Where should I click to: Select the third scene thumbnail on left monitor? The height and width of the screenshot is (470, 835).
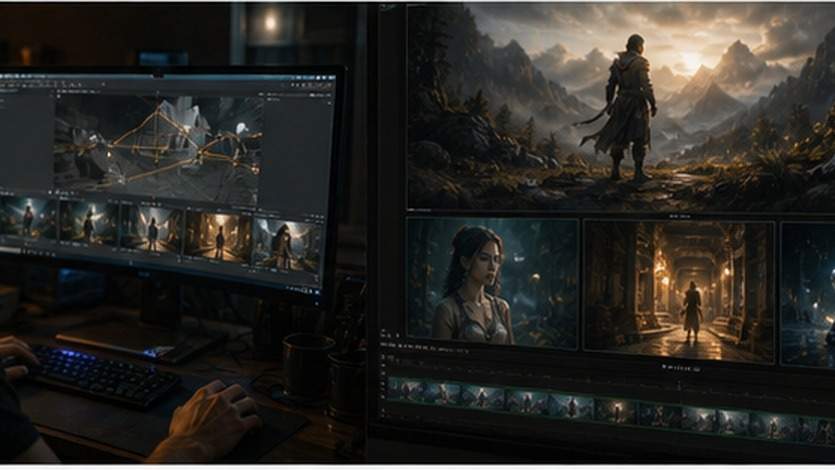(151, 229)
